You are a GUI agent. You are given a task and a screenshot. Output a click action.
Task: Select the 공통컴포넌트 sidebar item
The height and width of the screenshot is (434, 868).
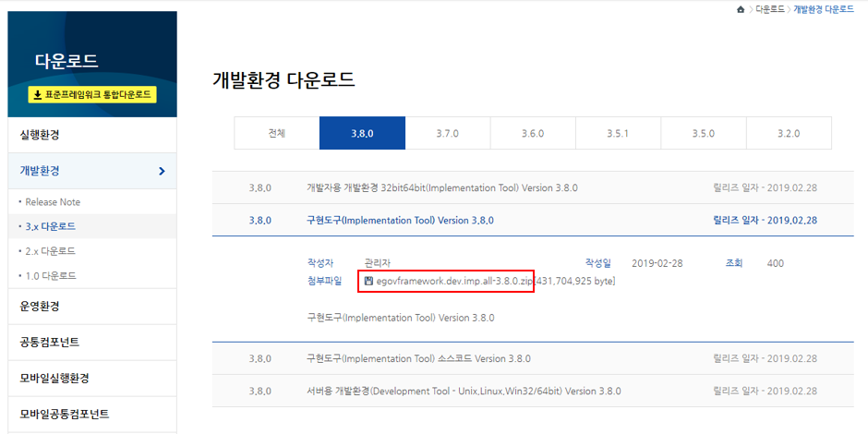[x=50, y=342]
